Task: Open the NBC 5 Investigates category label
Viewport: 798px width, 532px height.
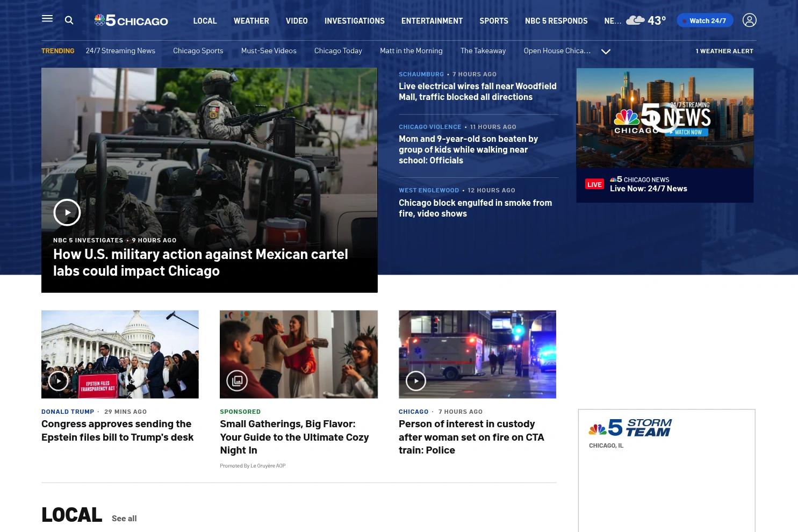Action: (88, 240)
